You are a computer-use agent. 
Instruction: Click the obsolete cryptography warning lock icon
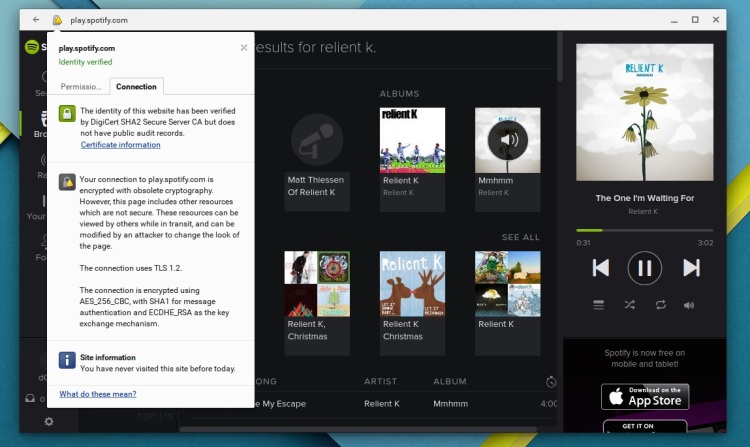[67, 182]
